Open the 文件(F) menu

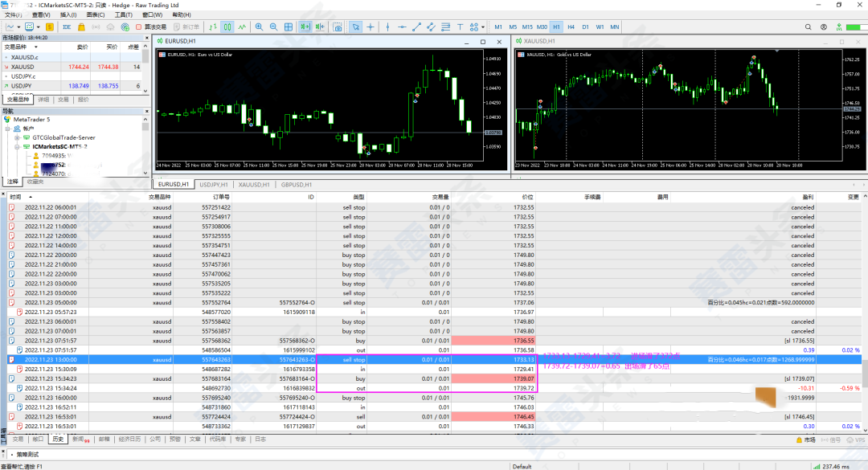14,15
